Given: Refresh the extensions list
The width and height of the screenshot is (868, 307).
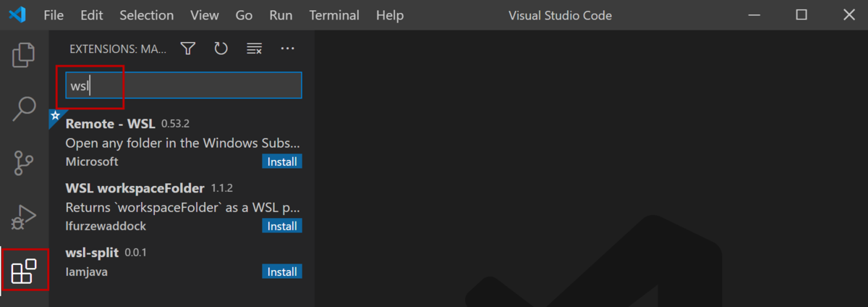Looking at the screenshot, I should click(221, 49).
